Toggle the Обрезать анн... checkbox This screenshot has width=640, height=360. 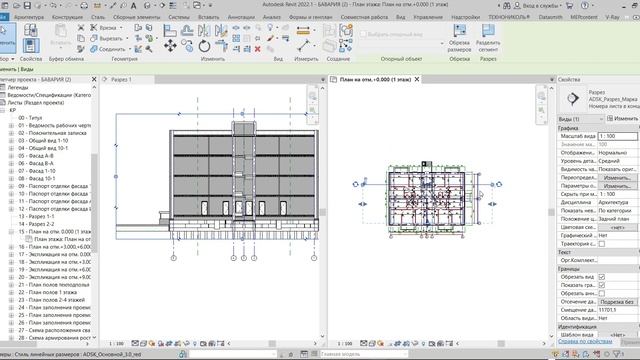602,293
